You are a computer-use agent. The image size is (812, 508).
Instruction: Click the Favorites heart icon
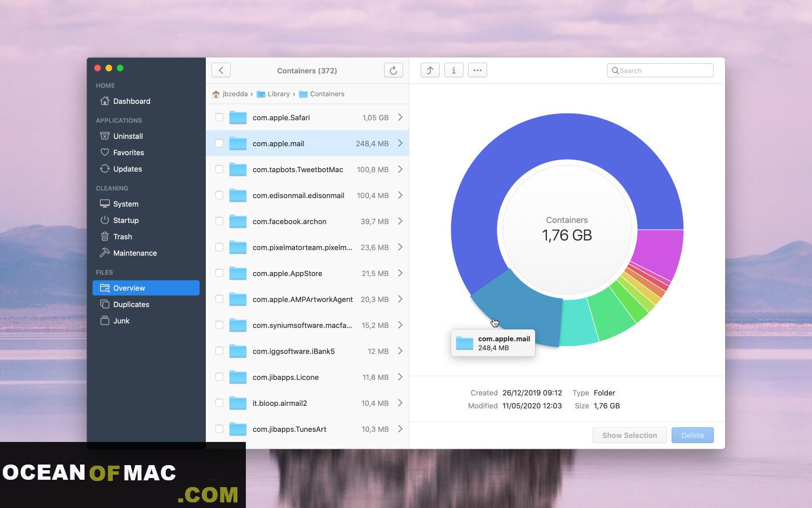coord(104,152)
